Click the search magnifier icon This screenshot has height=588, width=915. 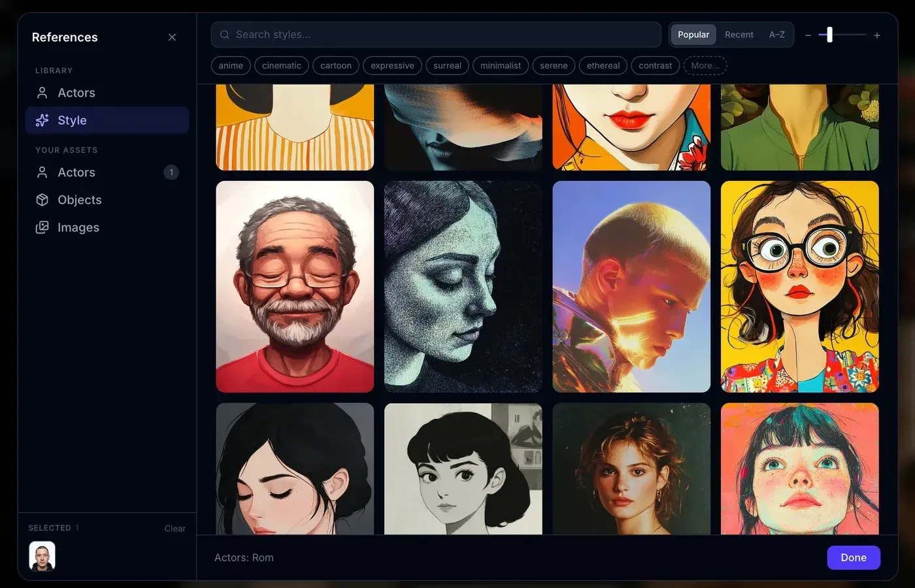click(224, 34)
